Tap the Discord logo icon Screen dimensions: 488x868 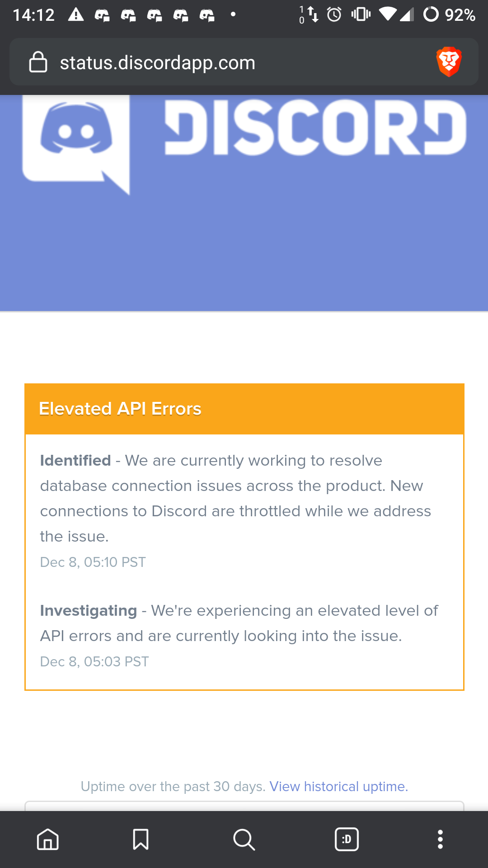point(76,142)
